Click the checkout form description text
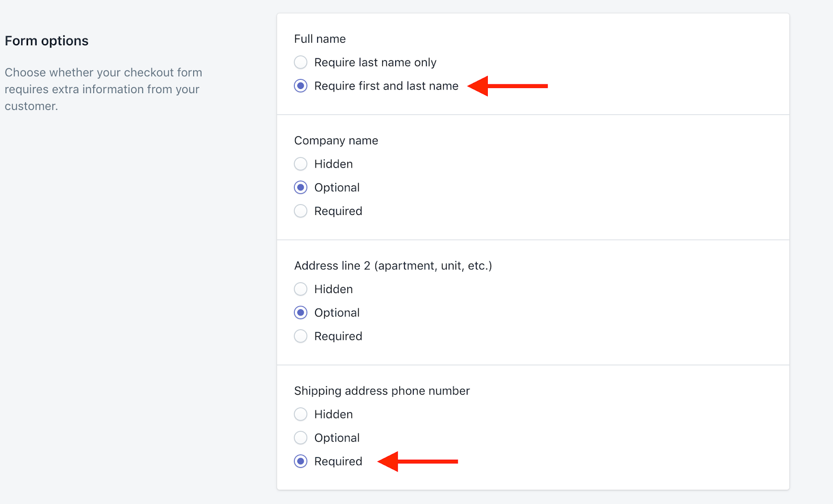 (104, 89)
